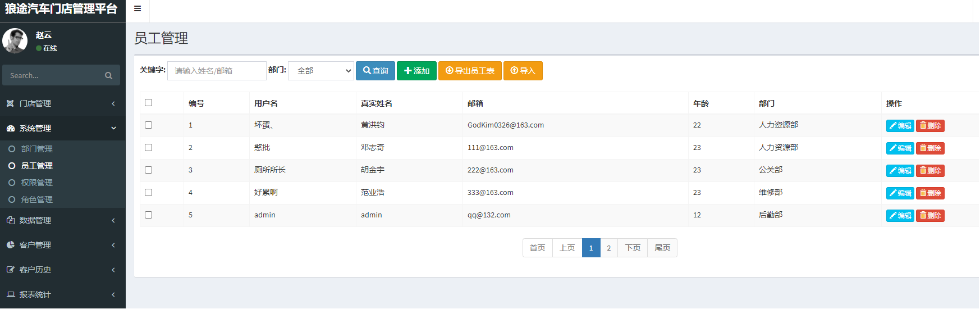The height and width of the screenshot is (309, 980).
Task: Click circle icon beside 部门管理
Action: [12, 149]
